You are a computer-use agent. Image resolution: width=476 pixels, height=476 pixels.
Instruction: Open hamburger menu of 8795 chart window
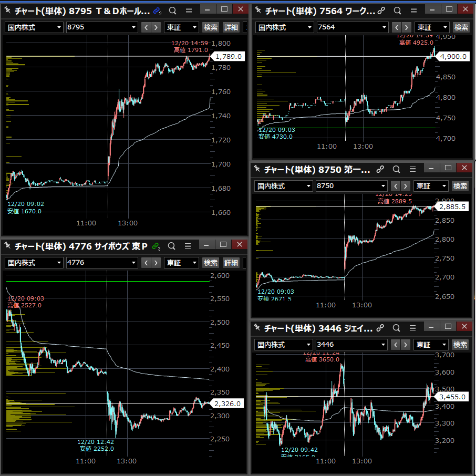(189, 11)
